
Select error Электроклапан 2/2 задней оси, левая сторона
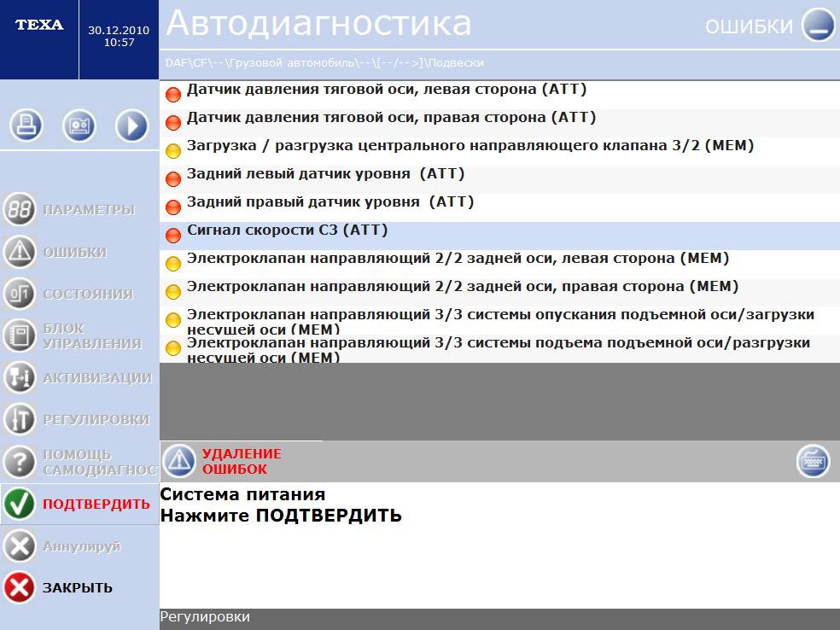click(x=499, y=264)
